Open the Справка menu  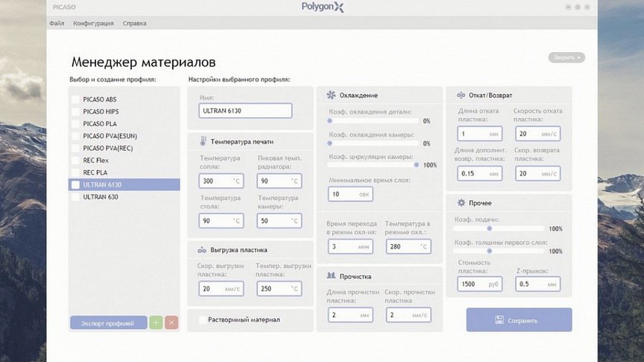[134, 23]
